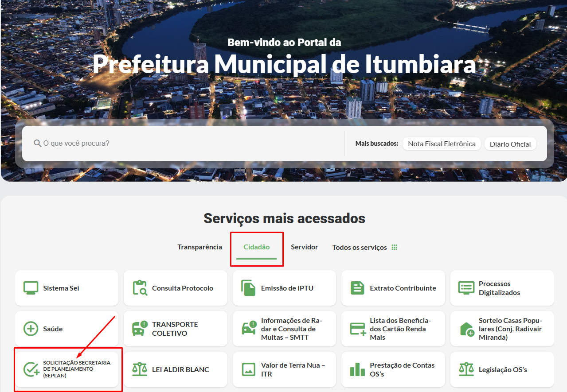Open the Prestação de Contas OS's service
This screenshot has width=567, height=392.
393,369
